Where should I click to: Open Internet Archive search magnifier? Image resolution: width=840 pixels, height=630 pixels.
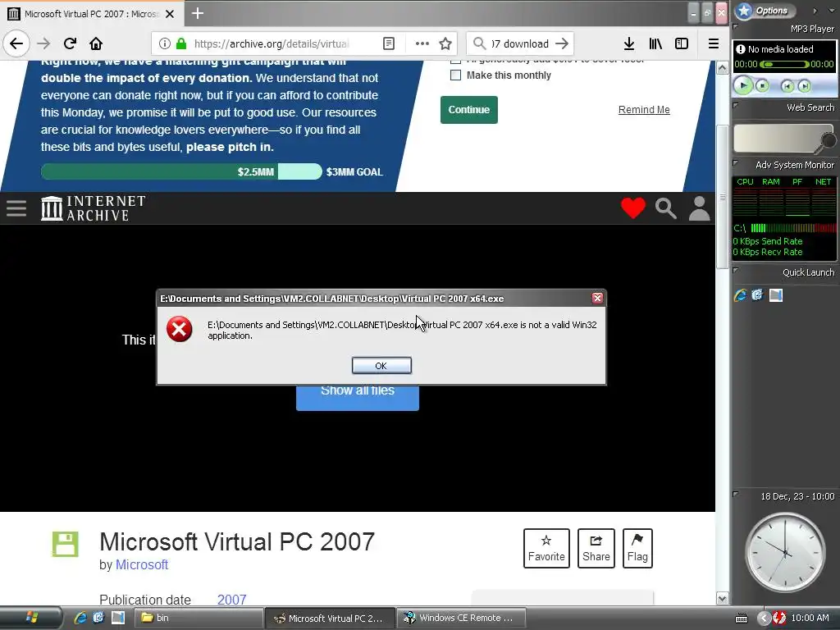coord(666,208)
